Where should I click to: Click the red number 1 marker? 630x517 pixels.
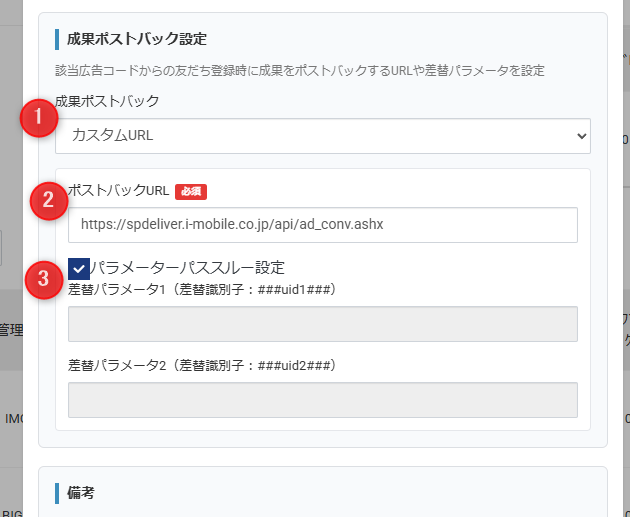[39, 118]
